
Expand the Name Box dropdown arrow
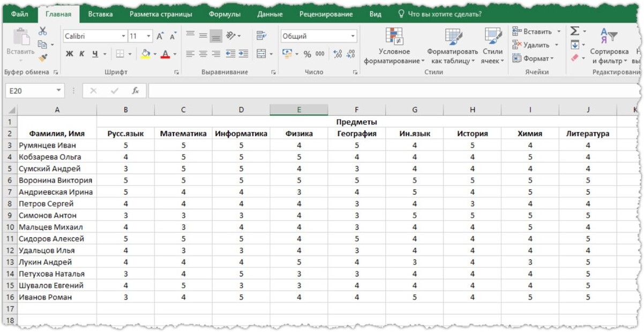pos(58,91)
